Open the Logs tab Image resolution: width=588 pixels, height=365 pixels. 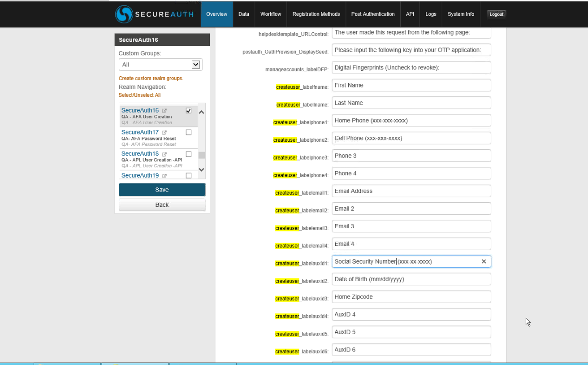pyautogui.click(x=431, y=14)
